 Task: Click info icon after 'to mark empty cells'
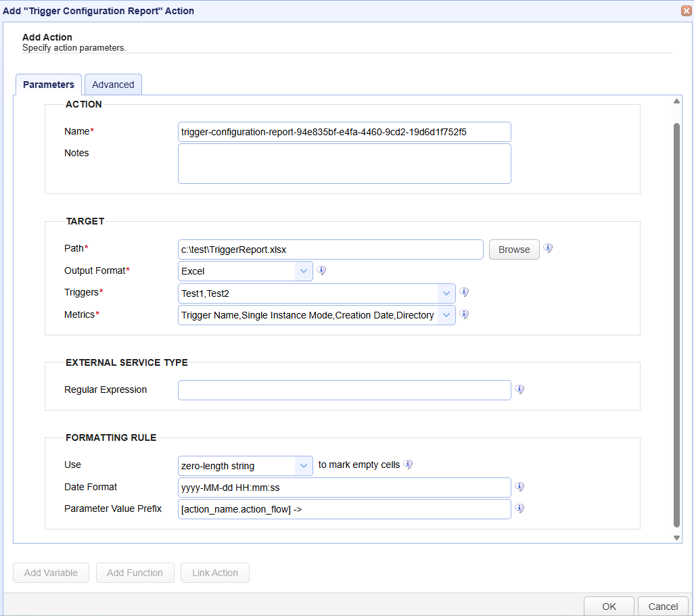point(408,465)
